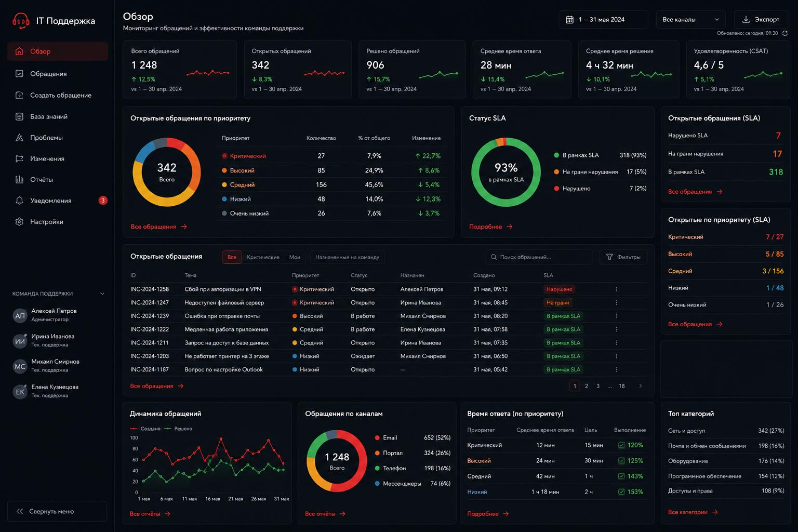
Task: Open the Отчёты chart icon in sidebar
Action: [x=19, y=179]
